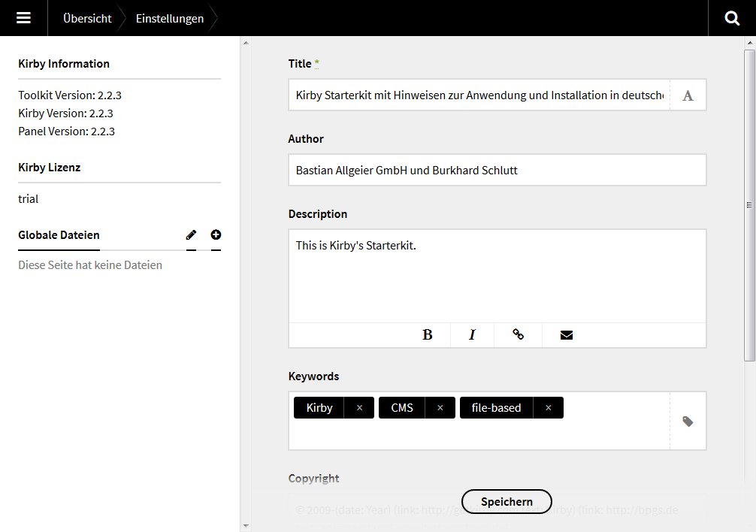Apply italic formatting in Description
The image size is (756, 532).
pyautogui.click(x=472, y=335)
